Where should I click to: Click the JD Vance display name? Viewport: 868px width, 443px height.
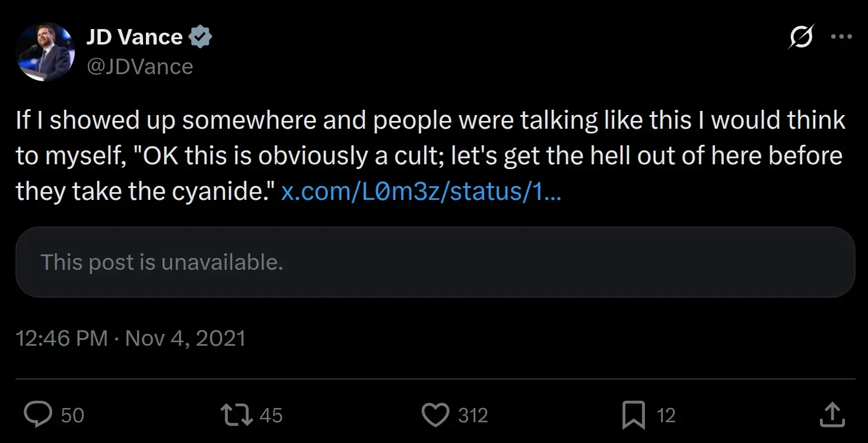(x=135, y=37)
